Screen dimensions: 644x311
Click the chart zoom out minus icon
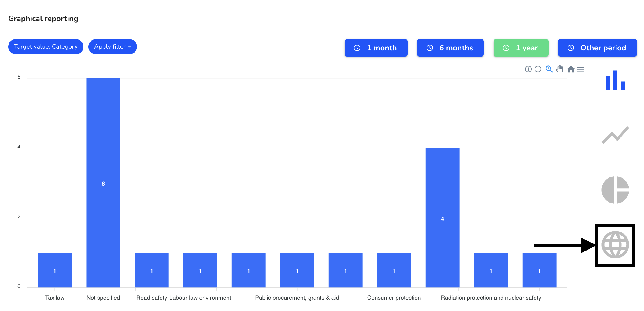pos(538,69)
